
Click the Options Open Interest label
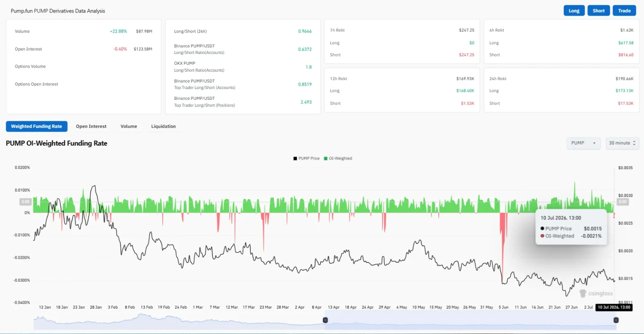[37, 84]
